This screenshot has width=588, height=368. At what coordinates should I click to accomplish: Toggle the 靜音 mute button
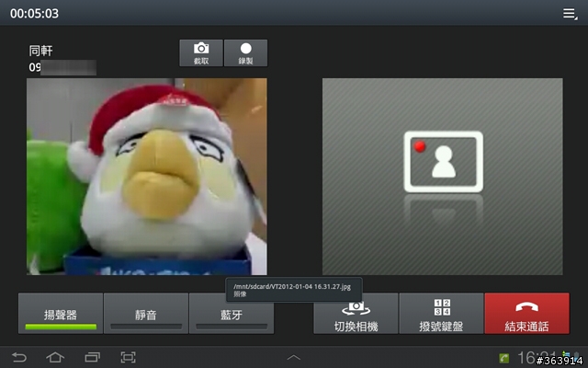coord(146,314)
